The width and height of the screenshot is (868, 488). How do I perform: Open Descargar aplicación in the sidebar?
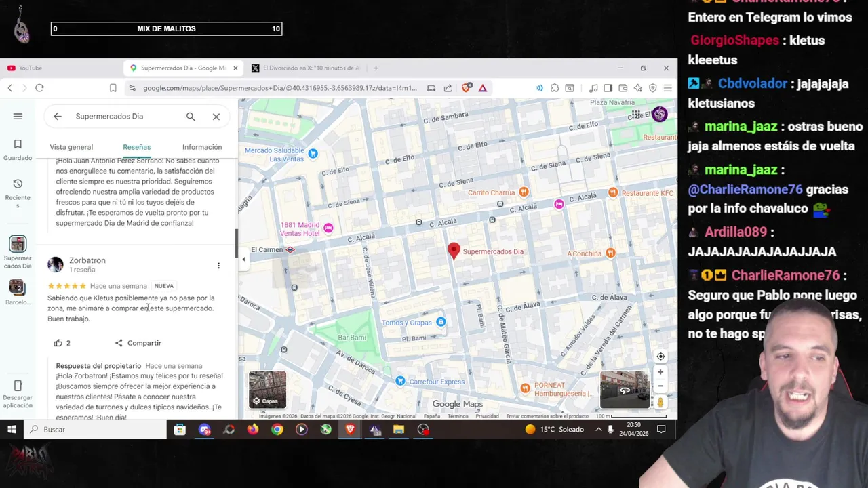pos(18,394)
